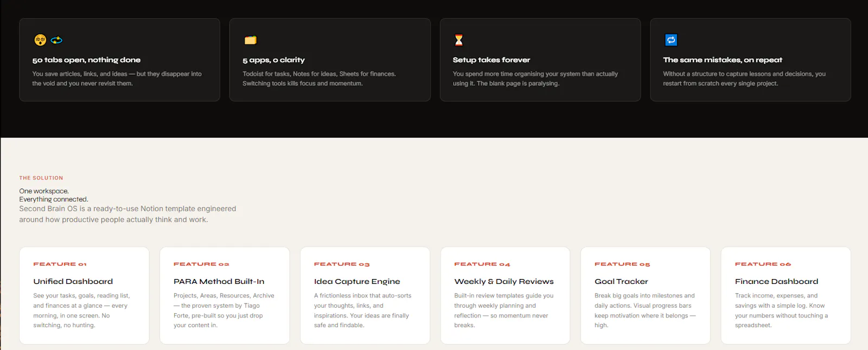Select the 'Goal Tracker' feature title
868x350 pixels.
621,282
